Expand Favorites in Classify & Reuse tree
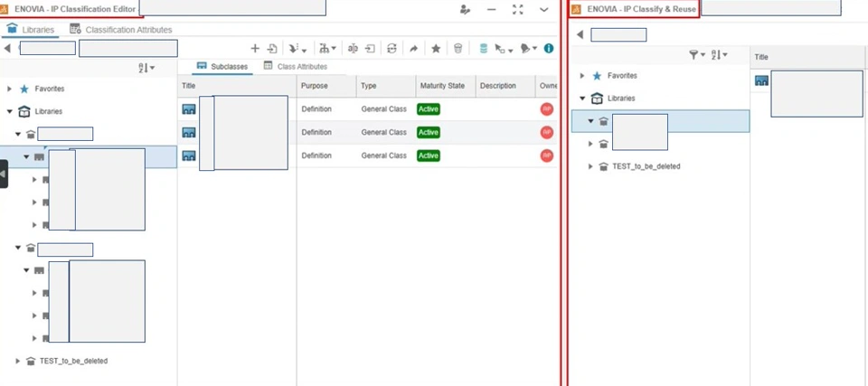This screenshot has height=386, width=868. point(582,76)
